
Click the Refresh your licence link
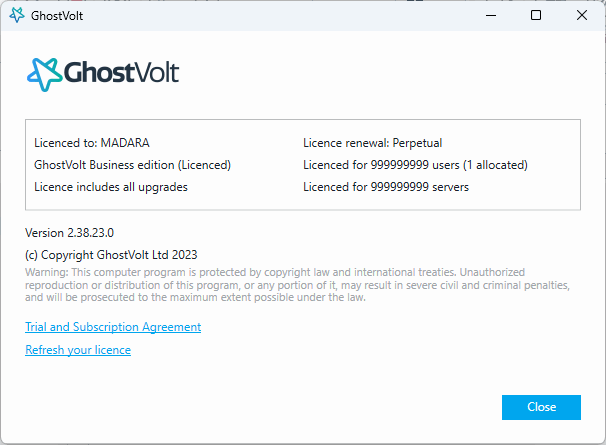click(x=78, y=350)
